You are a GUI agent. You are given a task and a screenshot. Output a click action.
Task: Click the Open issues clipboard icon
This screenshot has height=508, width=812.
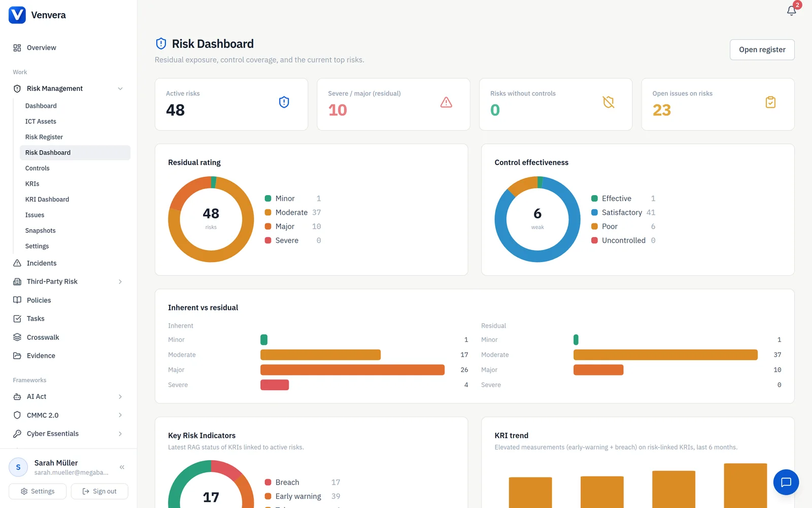770,102
